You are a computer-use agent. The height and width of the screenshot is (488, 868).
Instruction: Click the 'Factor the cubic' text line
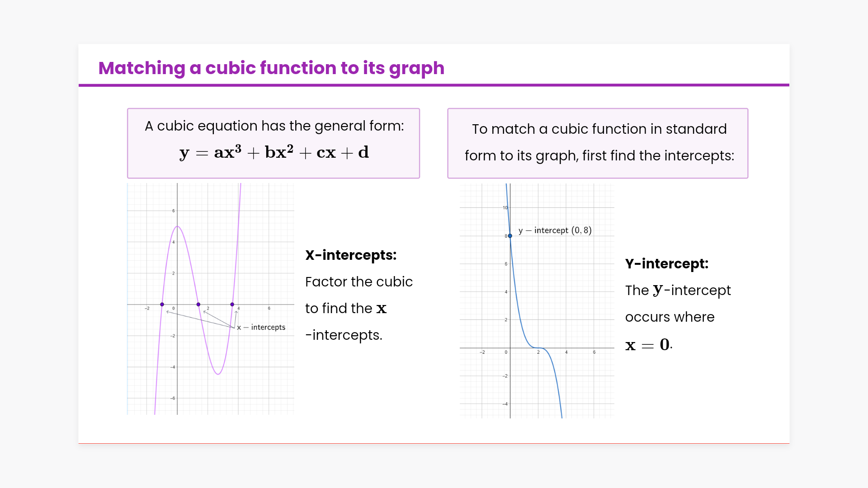click(x=359, y=282)
